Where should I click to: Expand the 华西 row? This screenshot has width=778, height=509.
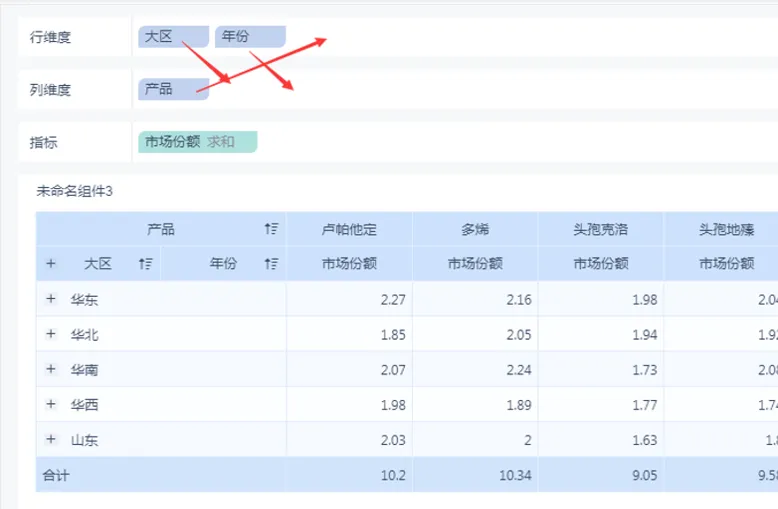click(x=51, y=404)
